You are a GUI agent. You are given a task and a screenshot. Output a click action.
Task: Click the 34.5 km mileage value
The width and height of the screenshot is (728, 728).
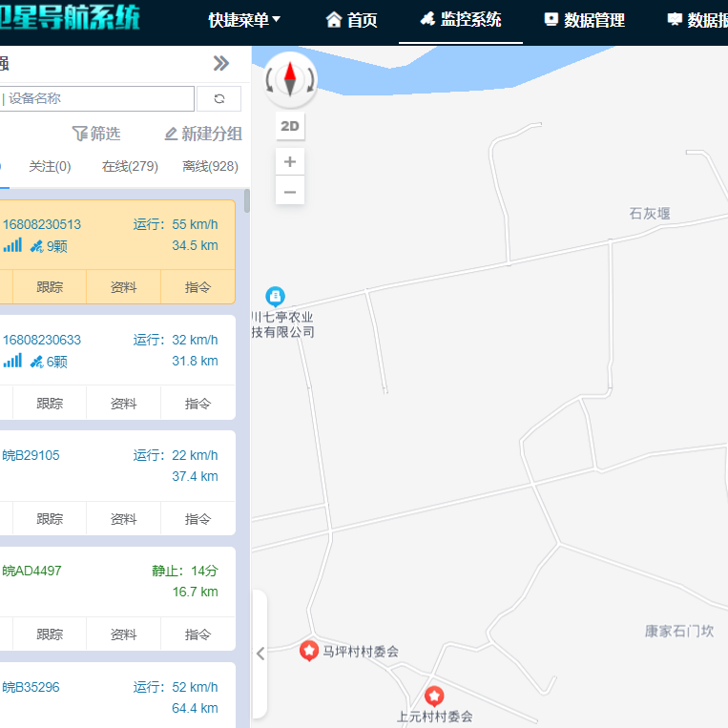point(195,245)
